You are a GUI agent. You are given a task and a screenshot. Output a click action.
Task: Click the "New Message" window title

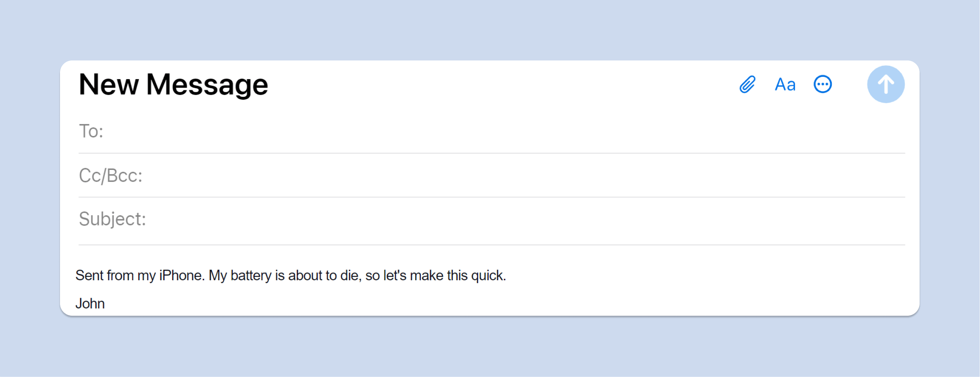(173, 85)
